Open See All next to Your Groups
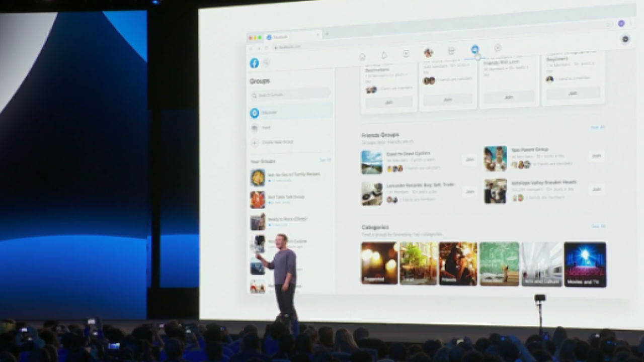Image resolution: width=644 pixels, height=362 pixels. click(x=325, y=160)
